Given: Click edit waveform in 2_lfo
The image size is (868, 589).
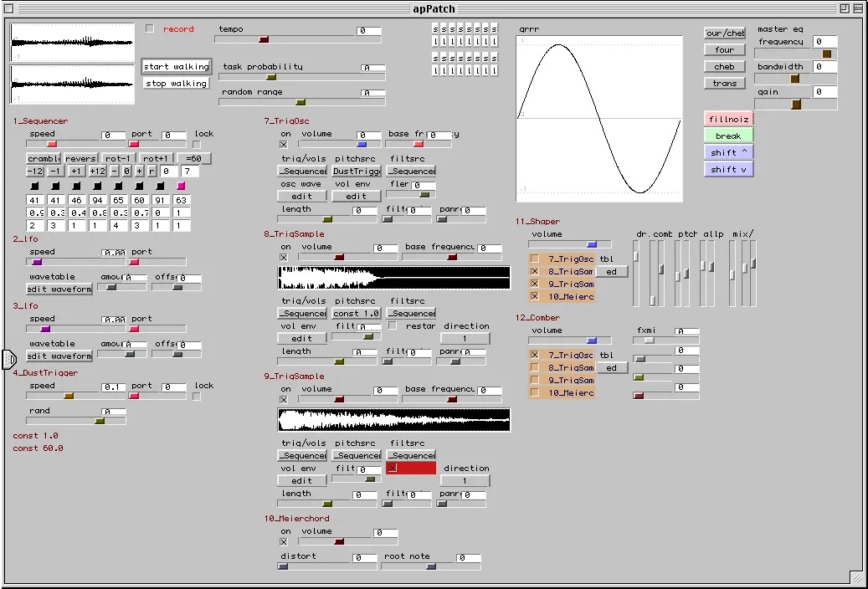Looking at the screenshot, I should [x=59, y=289].
